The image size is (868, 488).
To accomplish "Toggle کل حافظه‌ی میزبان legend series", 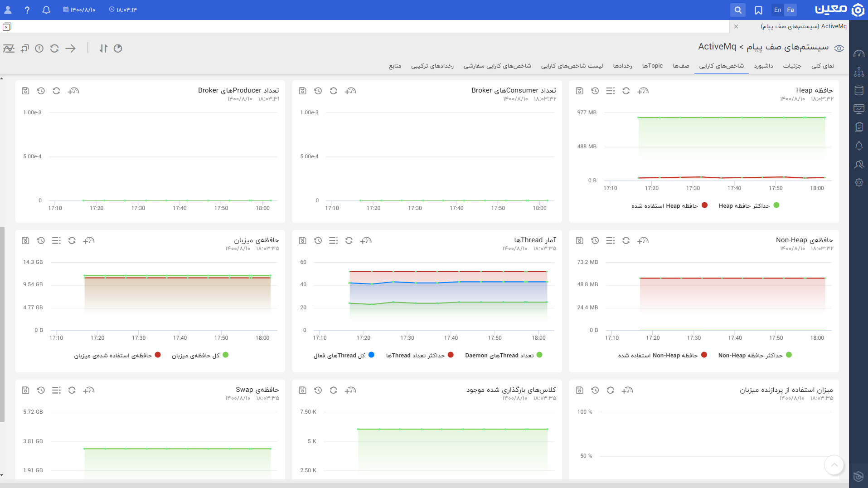I will point(200,355).
